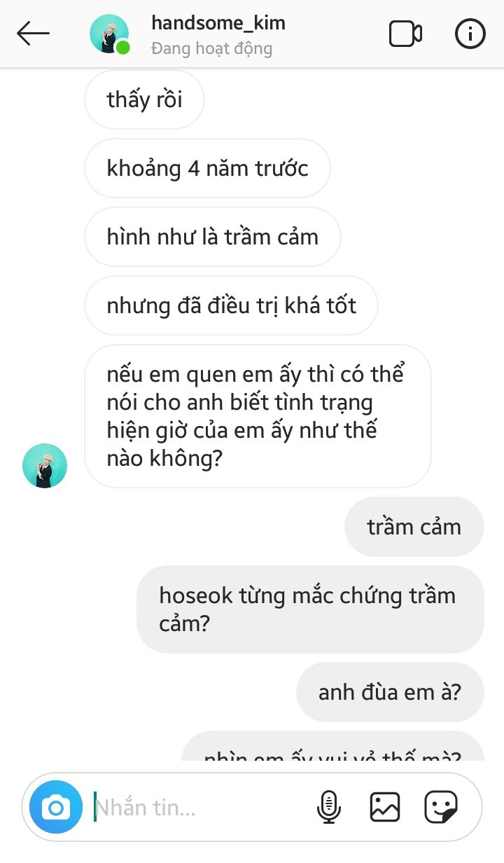This screenshot has width=504, height=863.
Task: Start a video call with handsome_kim
Action: coord(405,34)
